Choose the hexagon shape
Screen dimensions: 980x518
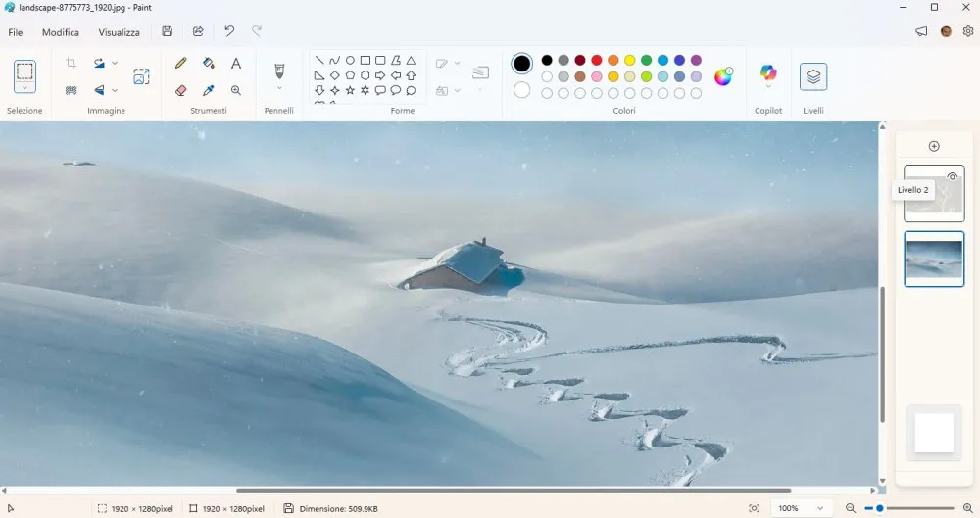[x=365, y=75]
